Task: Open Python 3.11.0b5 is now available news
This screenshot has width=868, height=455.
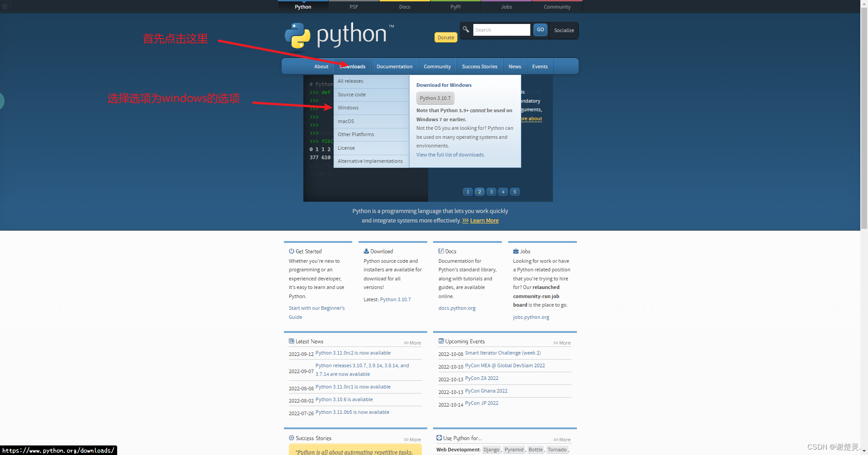Action: tap(352, 412)
